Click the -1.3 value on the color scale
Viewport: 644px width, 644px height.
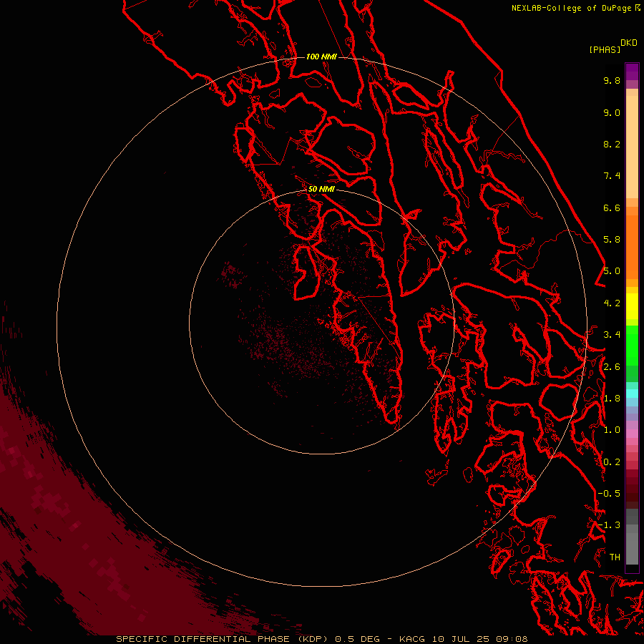609,525
